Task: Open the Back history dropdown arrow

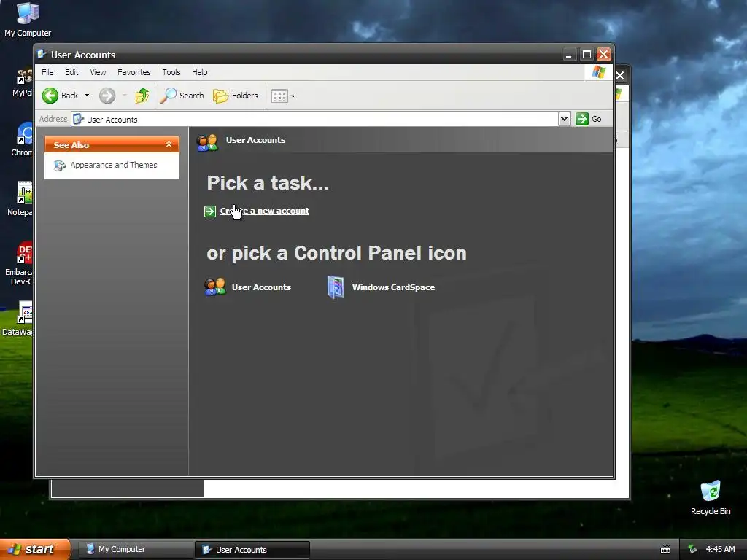Action: coord(88,96)
